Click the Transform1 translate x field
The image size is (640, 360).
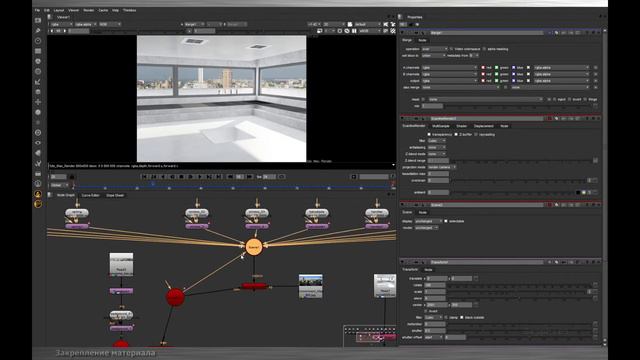tap(437, 278)
